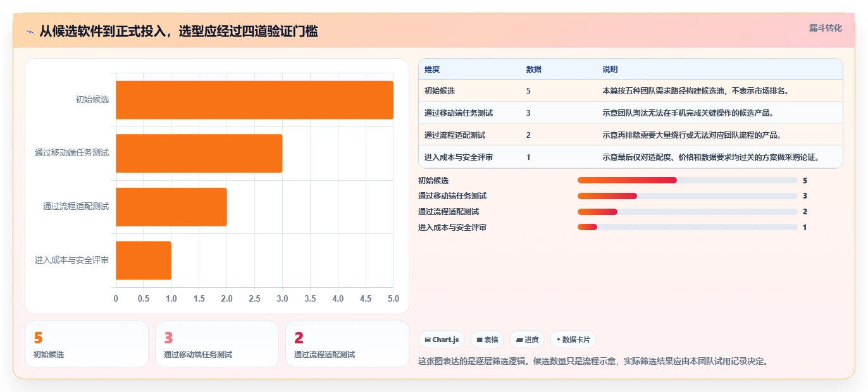The width and height of the screenshot is (868, 392).
Task: Click the 通过流程适配测试 chart bar
Action: tap(171, 207)
